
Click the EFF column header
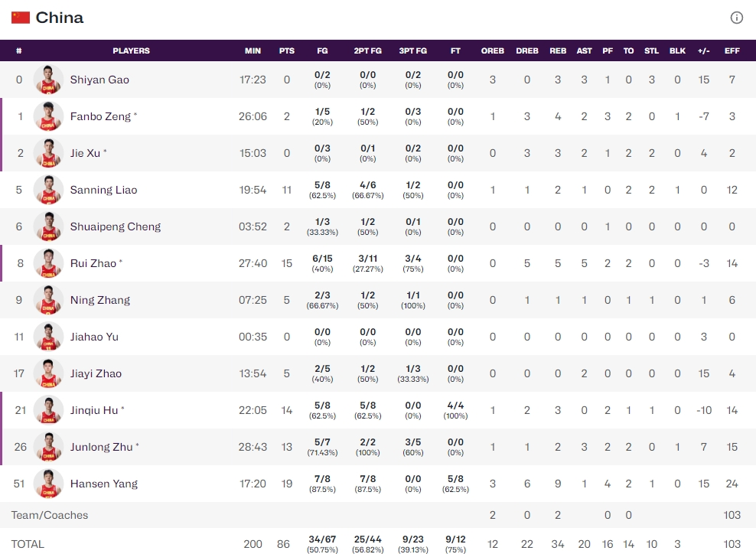pyautogui.click(x=732, y=51)
